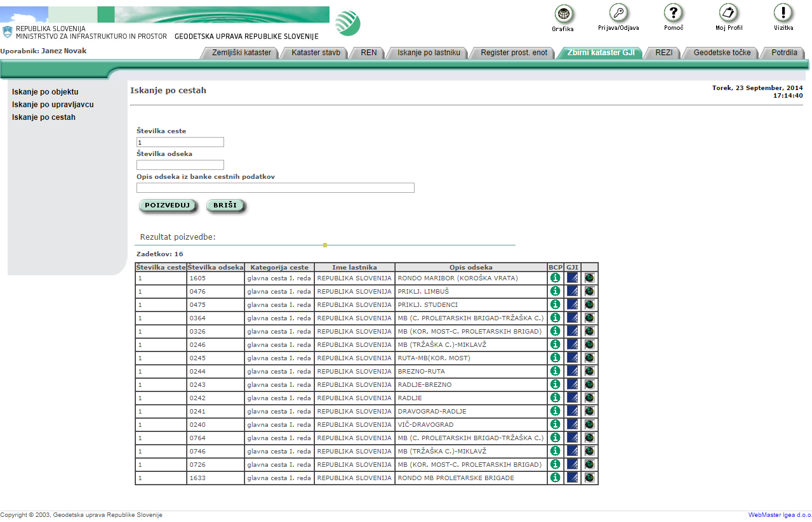This screenshot has height=522, width=812.
Task: Click the globe icon for PRIKLJ. STUDENCI
Action: tap(590, 304)
